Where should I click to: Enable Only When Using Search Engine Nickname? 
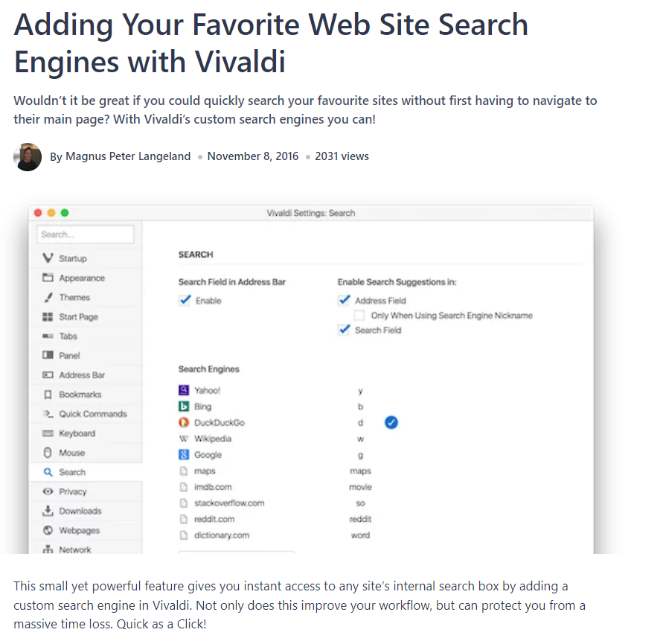point(359,315)
